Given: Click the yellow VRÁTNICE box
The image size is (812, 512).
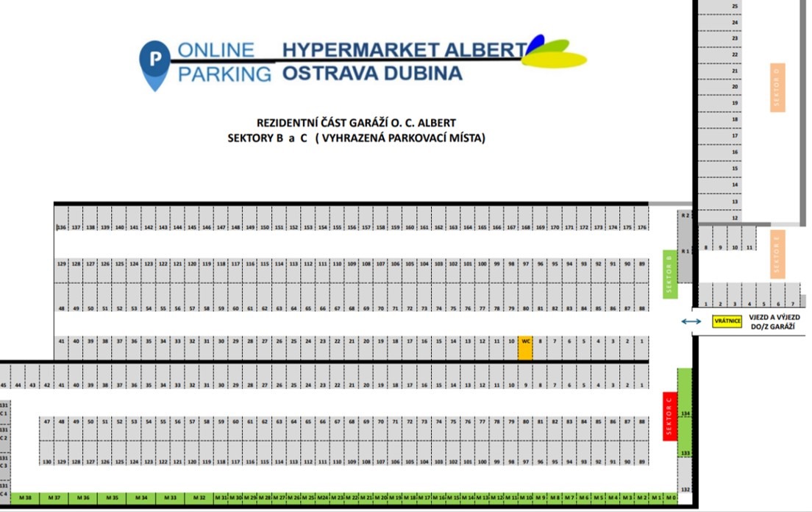Looking at the screenshot, I should [727, 321].
